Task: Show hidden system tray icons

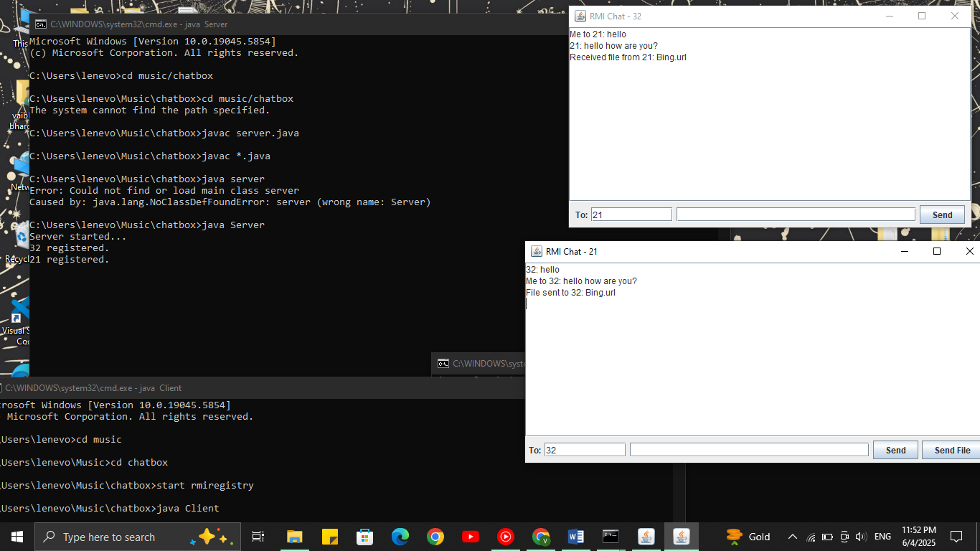Action: (x=793, y=537)
